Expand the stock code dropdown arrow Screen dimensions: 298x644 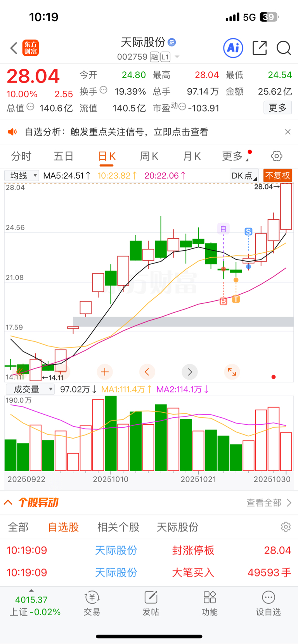pyautogui.click(x=177, y=57)
